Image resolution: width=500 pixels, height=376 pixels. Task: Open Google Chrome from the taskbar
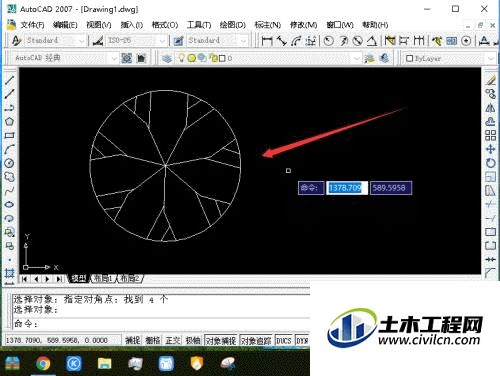point(43,363)
